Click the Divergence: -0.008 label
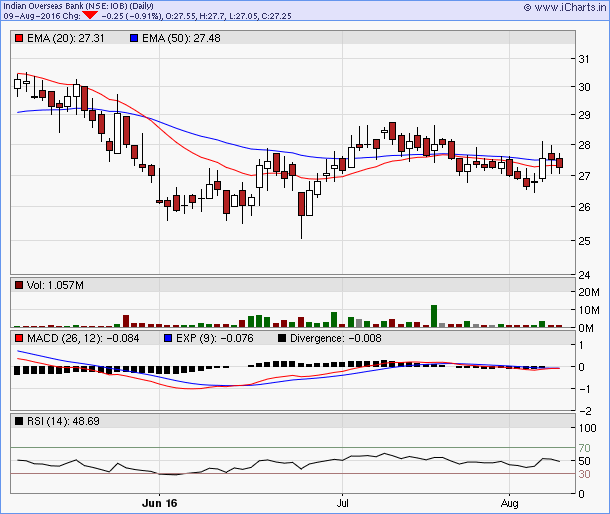Screen dimensions: 610x514 click(336, 338)
